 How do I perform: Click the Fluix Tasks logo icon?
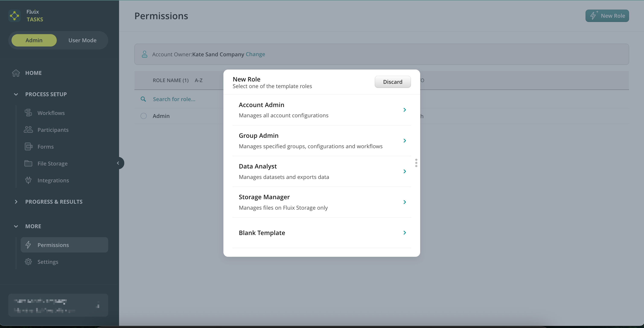tap(15, 16)
